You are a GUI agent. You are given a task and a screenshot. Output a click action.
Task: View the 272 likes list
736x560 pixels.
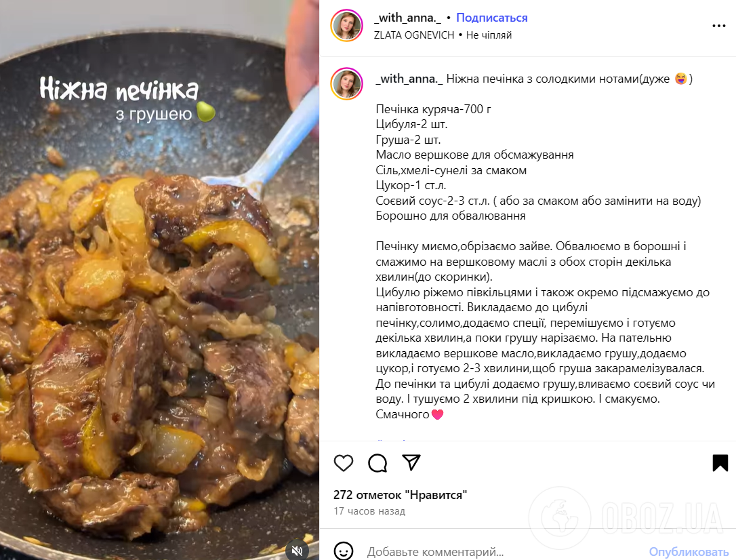[x=400, y=495]
